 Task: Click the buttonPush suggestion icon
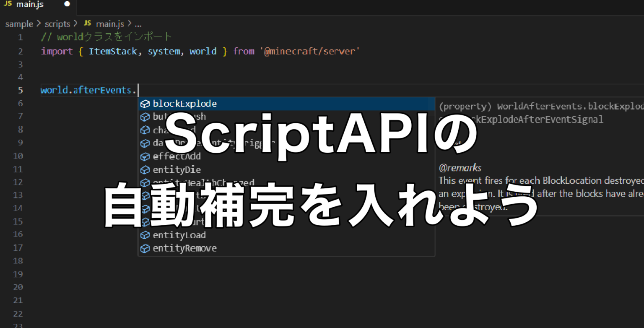coord(145,117)
